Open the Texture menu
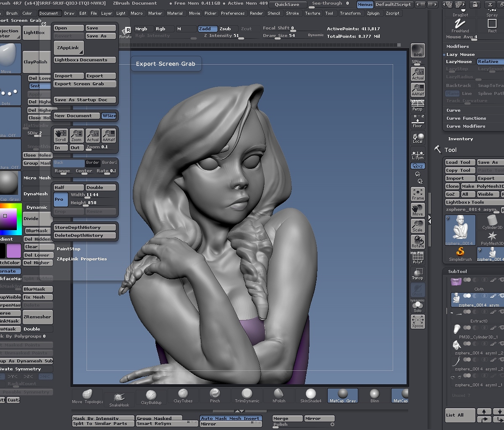Screen dimensions: 504x430 [313, 13]
